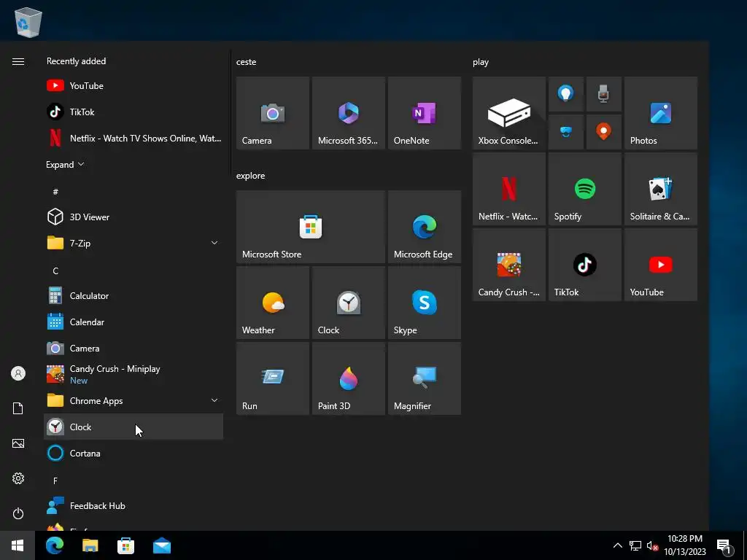
Task: Show hidden system tray icons chevron
Action: [x=617, y=545]
